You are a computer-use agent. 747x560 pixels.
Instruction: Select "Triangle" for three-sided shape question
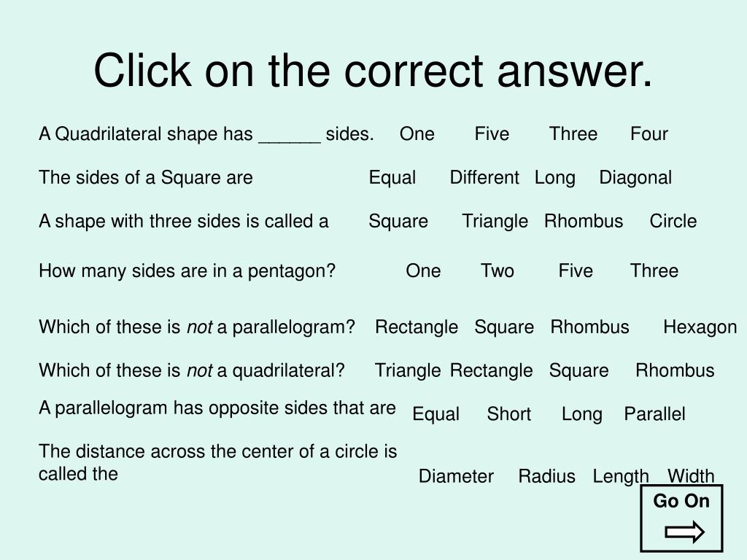pyautogui.click(x=495, y=222)
